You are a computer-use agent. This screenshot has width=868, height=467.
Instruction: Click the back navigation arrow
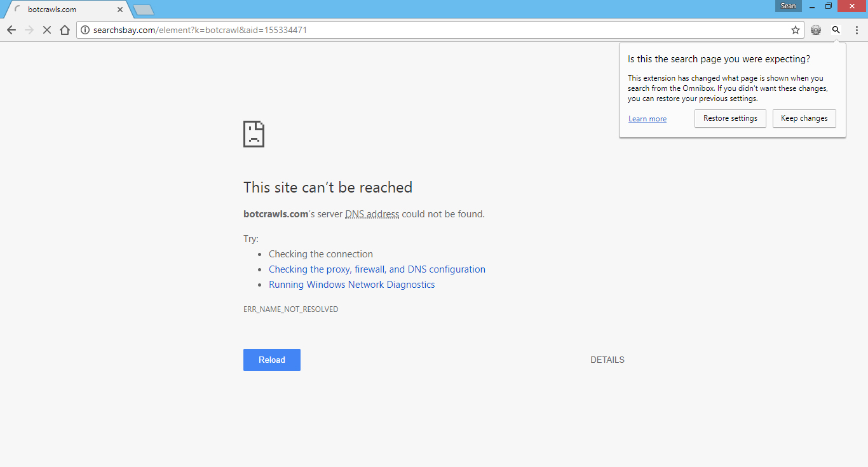[11, 29]
